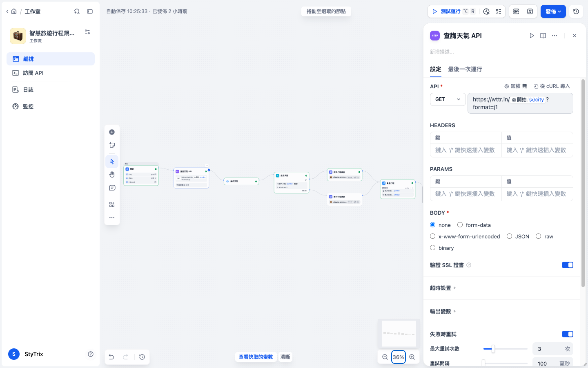Click 捲動至選取的節點 button

(x=326, y=11)
